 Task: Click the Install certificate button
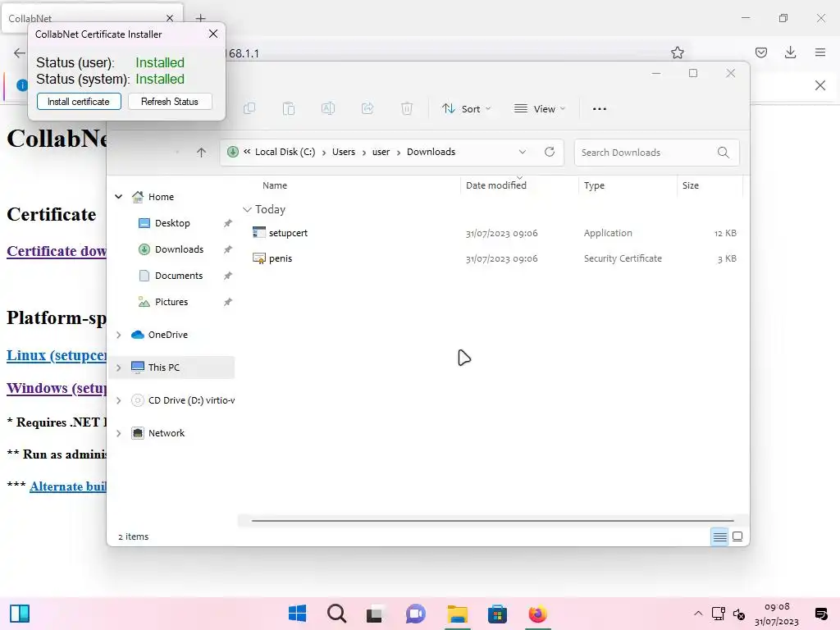click(x=79, y=101)
